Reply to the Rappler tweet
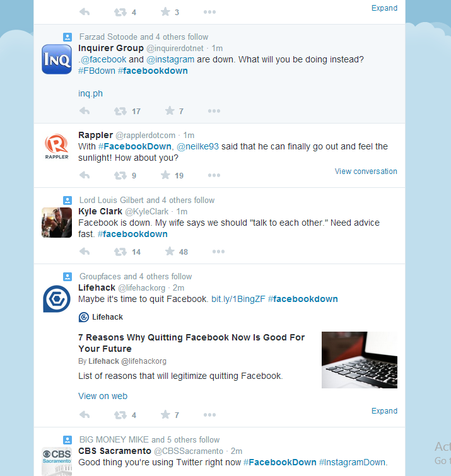Image resolution: width=451 pixels, height=476 pixels. pos(85,175)
